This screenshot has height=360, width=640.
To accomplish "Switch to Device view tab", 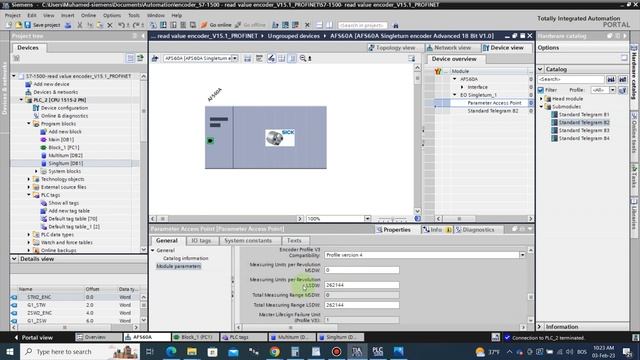I will click(x=503, y=48).
